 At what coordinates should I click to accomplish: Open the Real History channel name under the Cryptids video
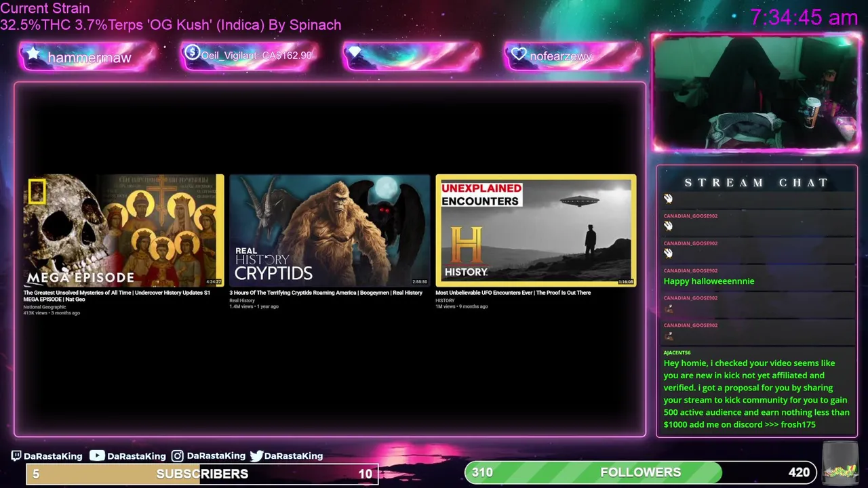point(242,300)
